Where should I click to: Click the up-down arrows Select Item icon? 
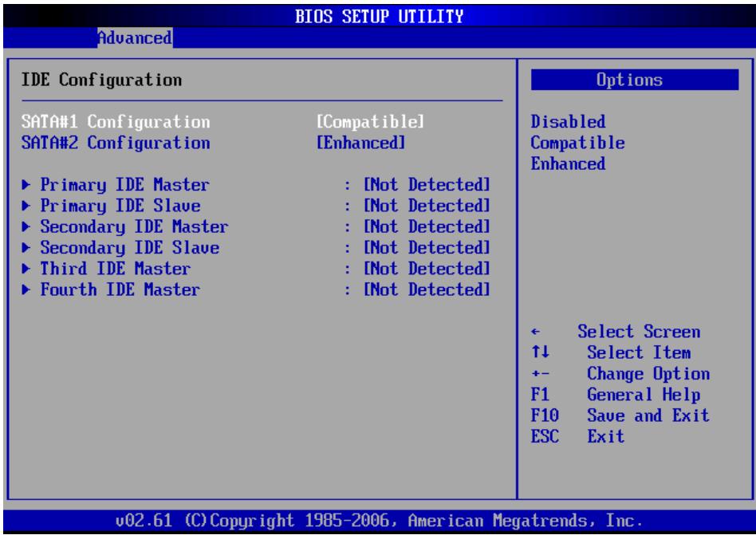(x=541, y=352)
